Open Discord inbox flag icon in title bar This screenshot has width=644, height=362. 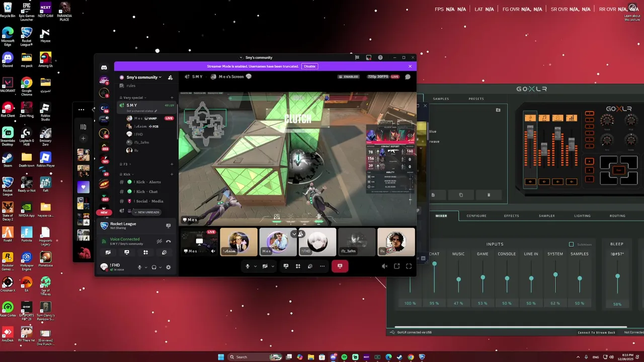point(357,58)
